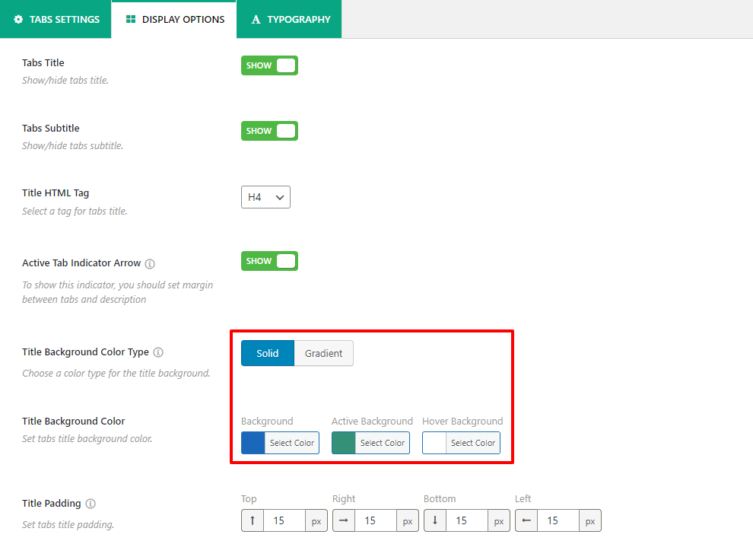Click the Right padding value field

375,520
